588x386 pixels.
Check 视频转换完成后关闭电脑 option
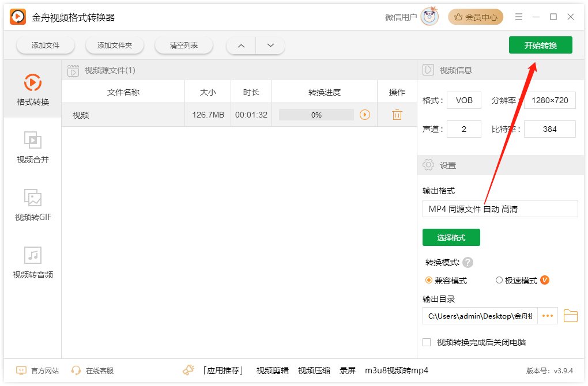[x=427, y=342]
